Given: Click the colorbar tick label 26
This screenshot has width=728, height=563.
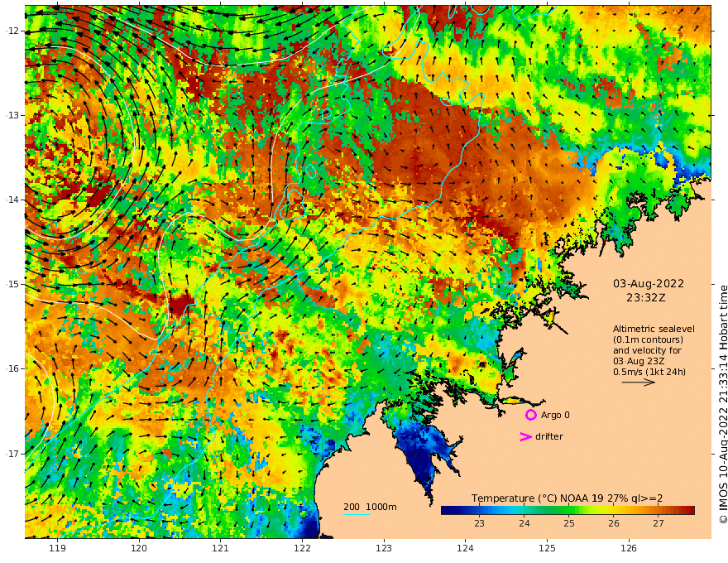Looking at the screenshot, I should 614,523.
